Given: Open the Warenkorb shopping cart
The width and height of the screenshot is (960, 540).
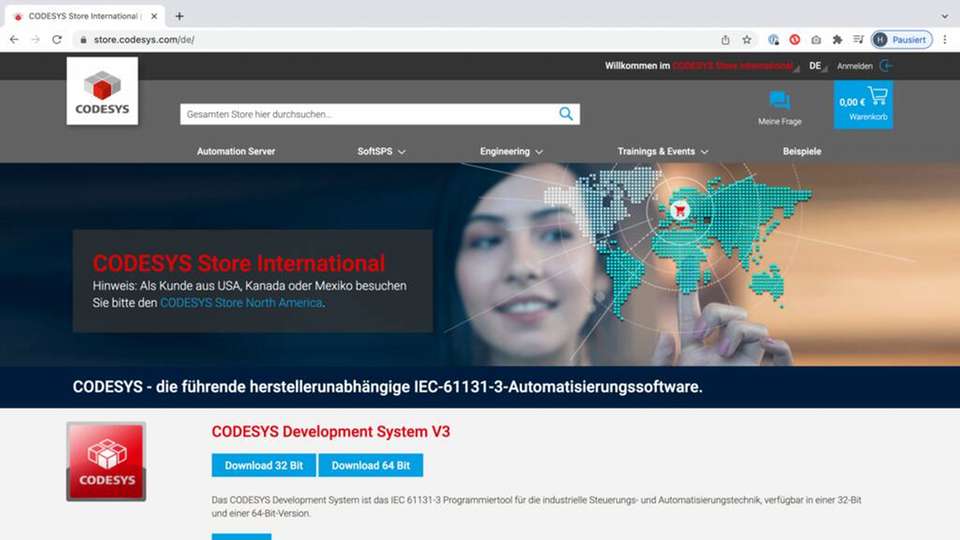Looking at the screenshot, I should (x=863, y=105).
